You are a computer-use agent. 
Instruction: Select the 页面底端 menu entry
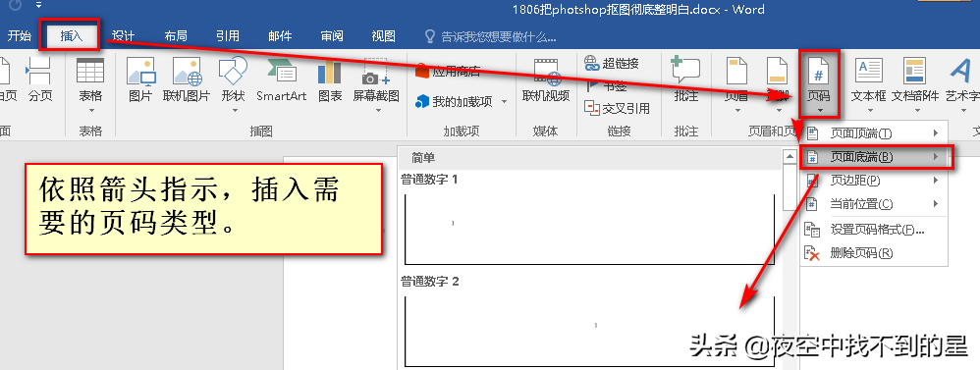pos(874,157)
